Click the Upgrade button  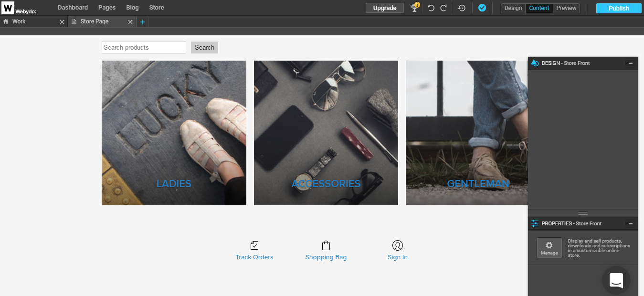tap(385, 8)
